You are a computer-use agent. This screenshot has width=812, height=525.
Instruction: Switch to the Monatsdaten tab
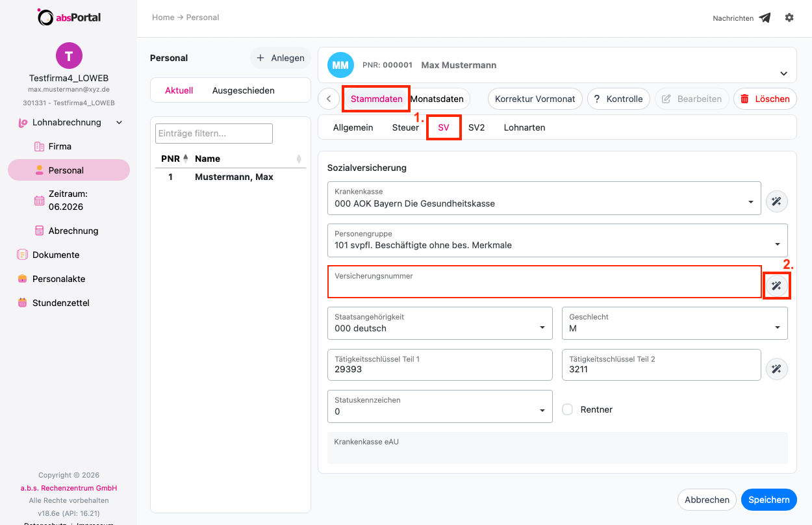[437, 99]
